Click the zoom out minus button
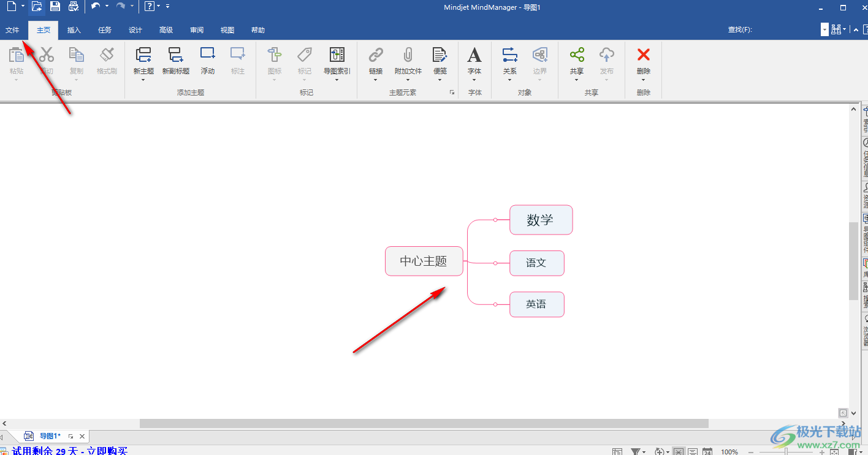 [x=751, y=452]
